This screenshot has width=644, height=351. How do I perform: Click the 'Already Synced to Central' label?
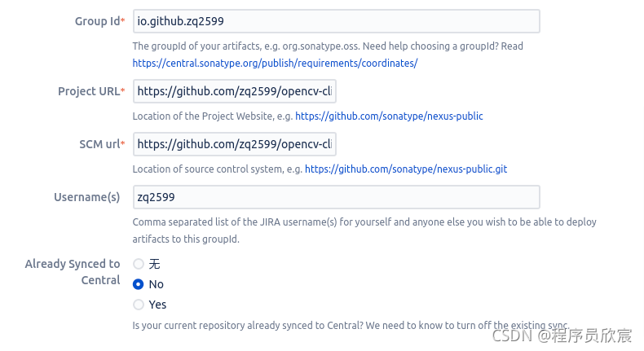[73, 272]
